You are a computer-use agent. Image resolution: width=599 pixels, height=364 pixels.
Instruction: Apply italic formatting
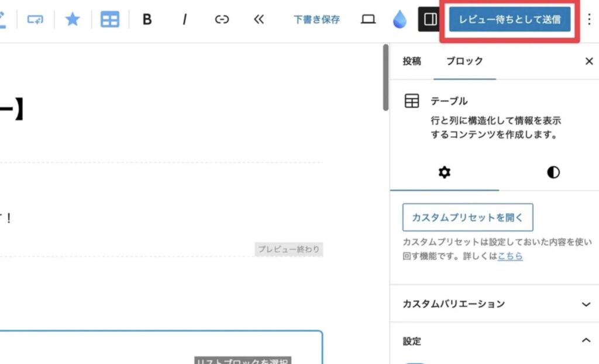pyautogui.click(x=184, y=20)
